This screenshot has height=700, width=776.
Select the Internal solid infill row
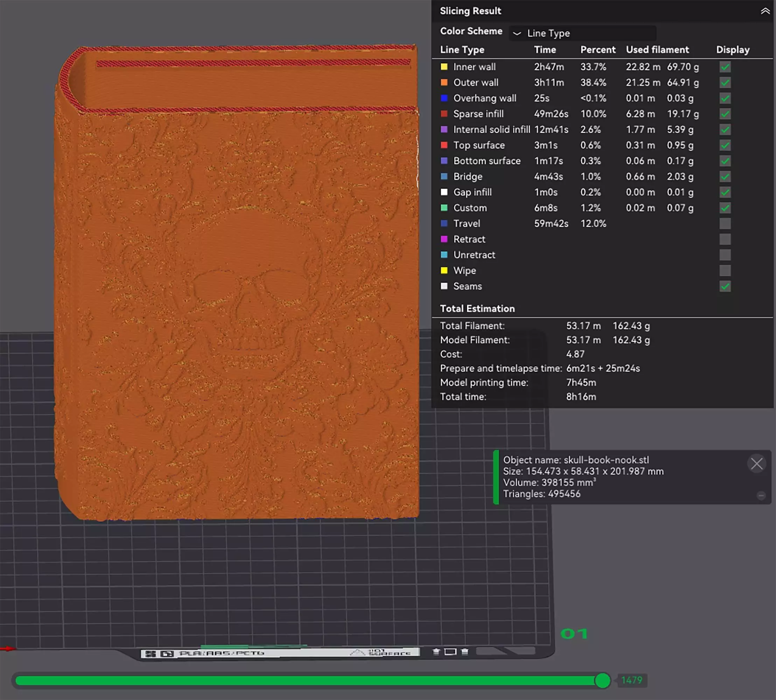[491, 129]
